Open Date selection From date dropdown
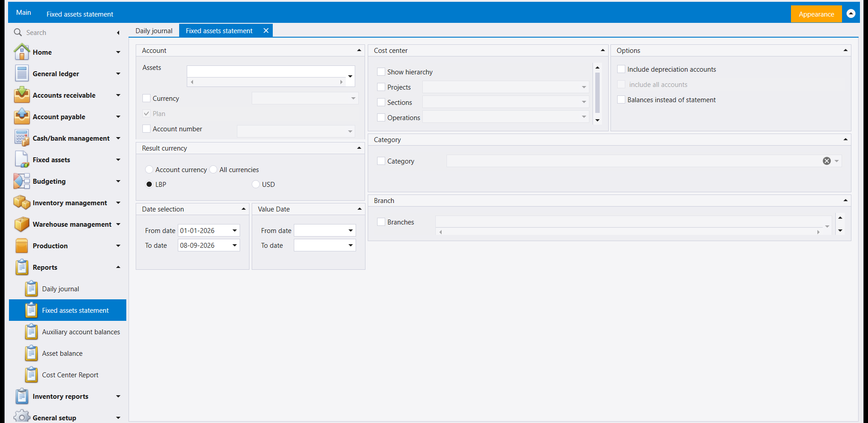Image resolution: width=868 pixels, height=423 pixels. (x=235, y=230)
